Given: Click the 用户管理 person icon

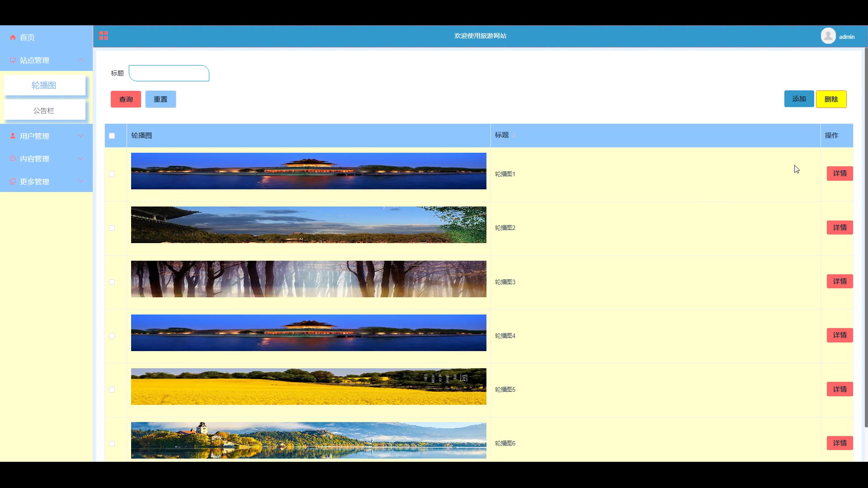Looking at the screenshot, I should pyautogui.click(x=13, y=136).
